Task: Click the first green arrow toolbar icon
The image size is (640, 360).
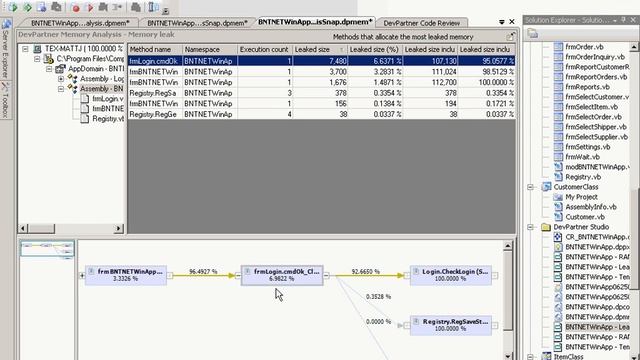Action: pos(13,7)
